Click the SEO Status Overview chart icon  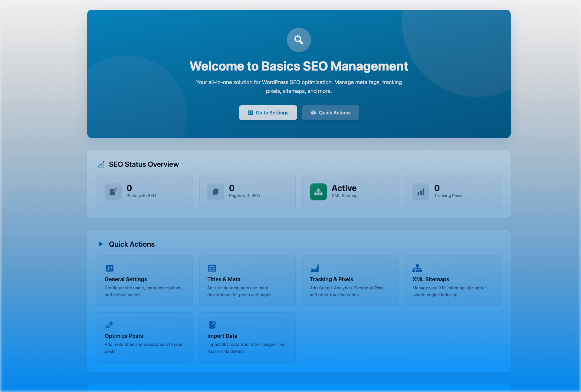tap(101, 164)
